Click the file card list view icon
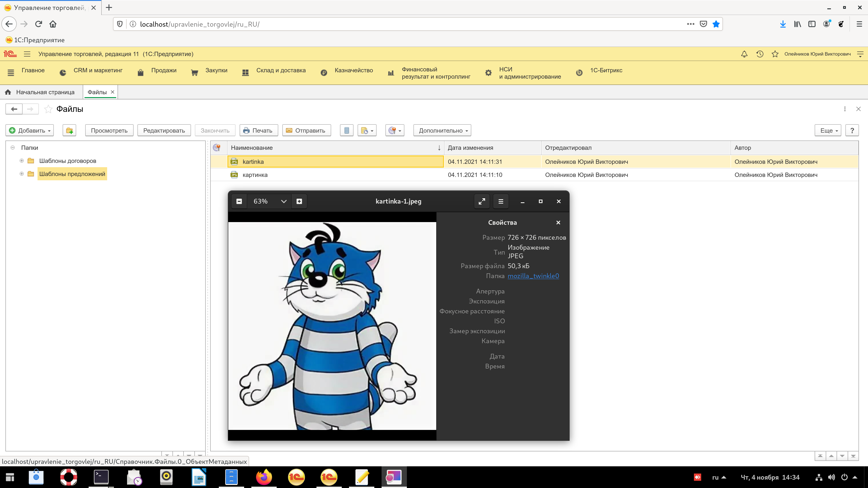The image size is (868, 488). (x=346, y=130)
